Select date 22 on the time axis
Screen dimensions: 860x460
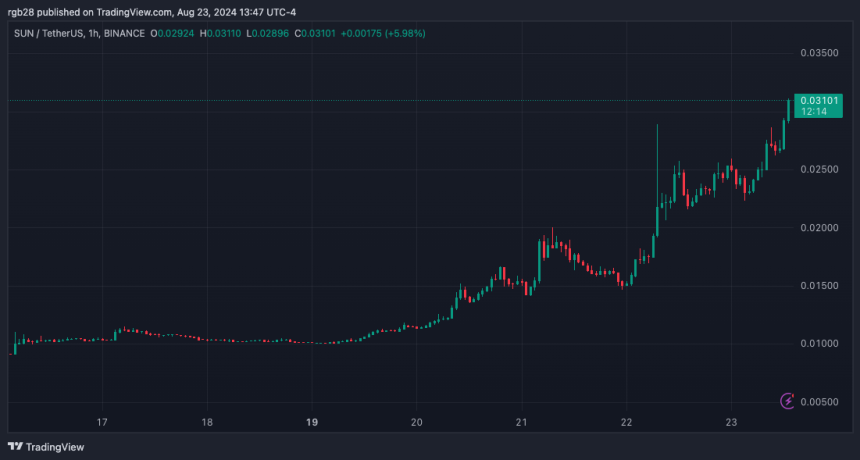(626, 422)
